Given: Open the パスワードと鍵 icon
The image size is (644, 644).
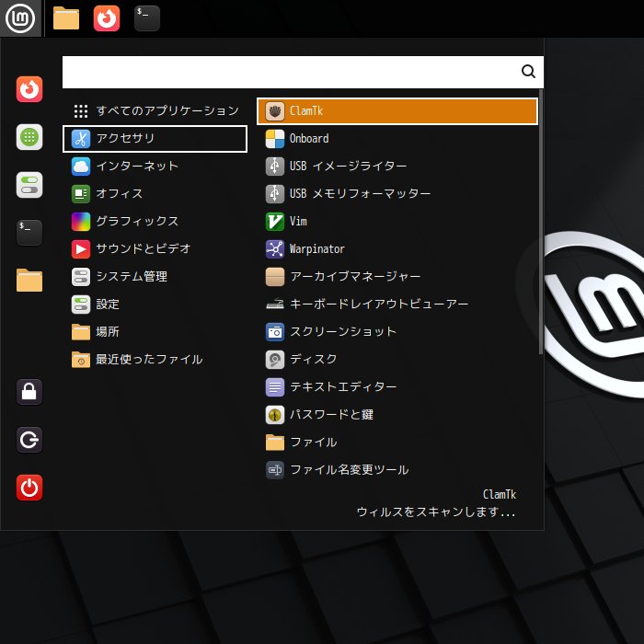Looking at the screenshot, I should click(x=275, y=415).
